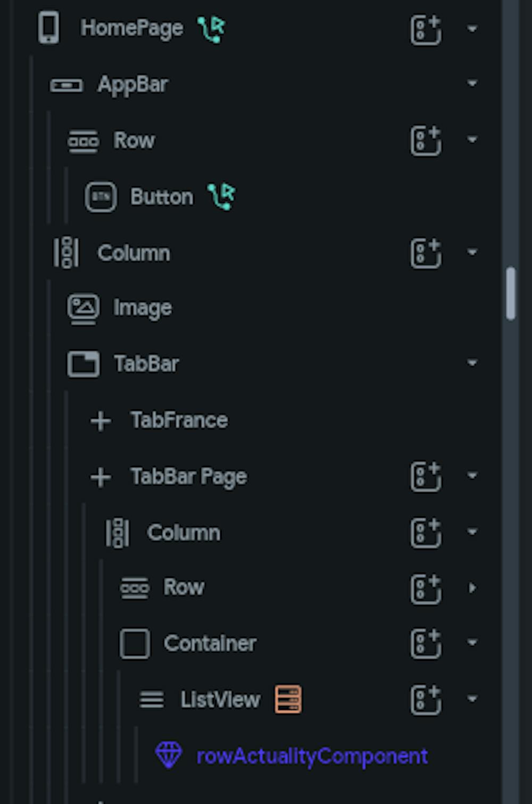Select the Button widget in the tree

coord(161,197)
